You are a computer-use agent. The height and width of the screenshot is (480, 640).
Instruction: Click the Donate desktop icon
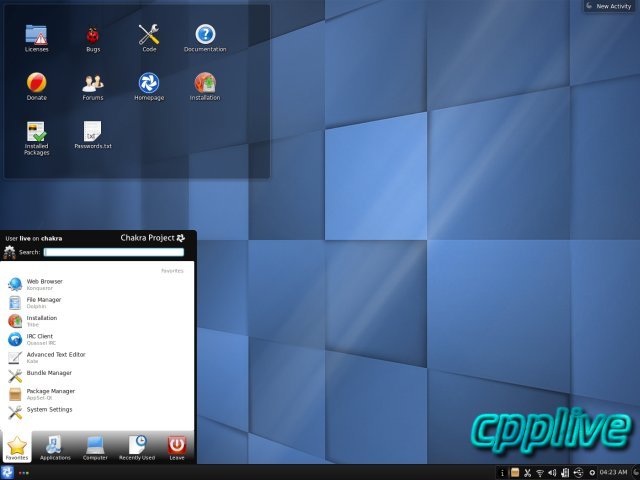point(36,86)
